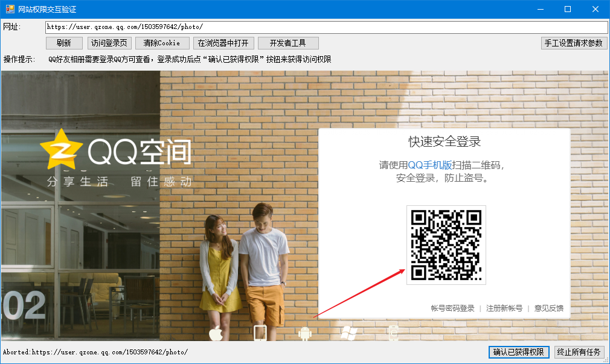Click the login QR code image
This screenshot has width=610, height=364.
pyautogui.click(x=446, y=245)
